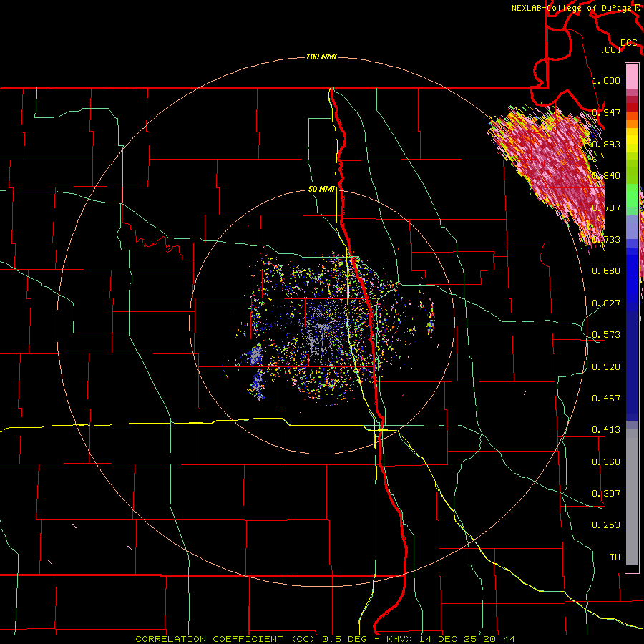The width and height of the screenshot is (644, 644).
Task: Select the 0.307 legend value
Action: [x=606, y=493]
